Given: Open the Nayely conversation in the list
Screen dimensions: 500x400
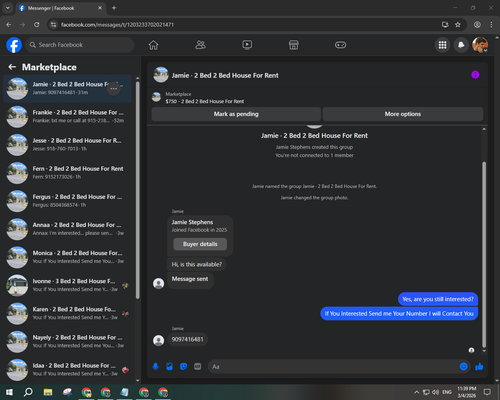Looking at the screenshot, I should [68, 342].
